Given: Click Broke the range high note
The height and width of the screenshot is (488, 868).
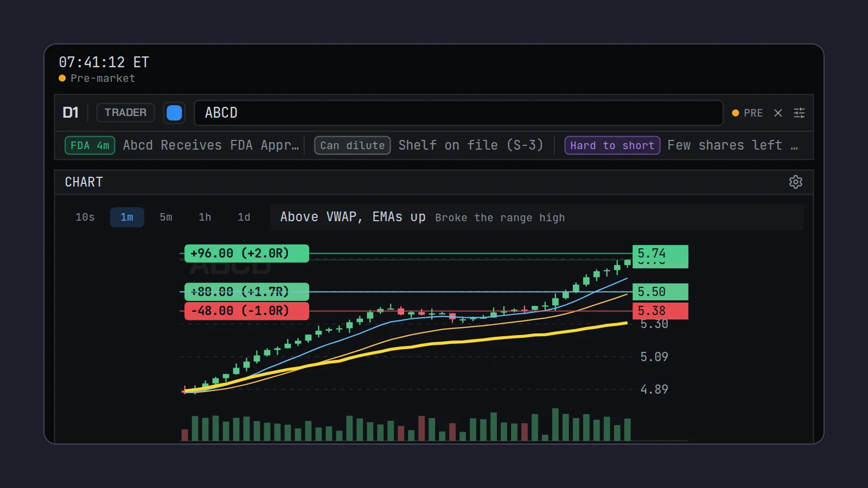Looking at the screenshot, I should coord(500,217).
